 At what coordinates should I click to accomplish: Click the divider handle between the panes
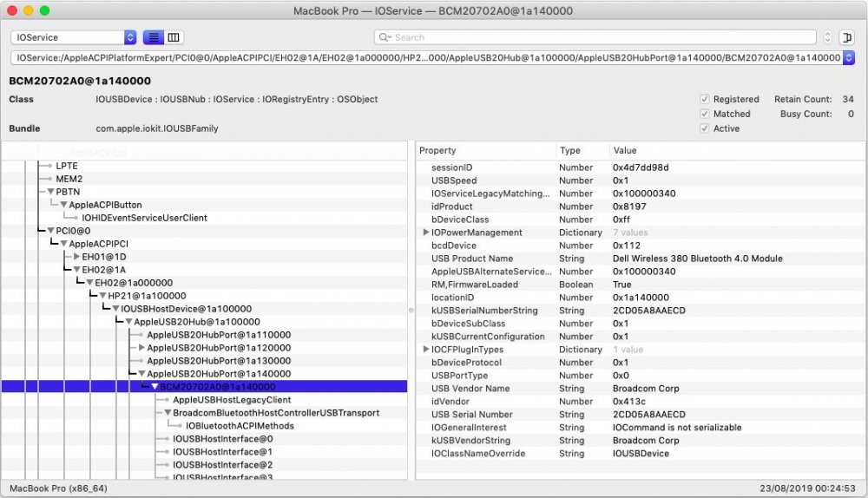[411, 310]
